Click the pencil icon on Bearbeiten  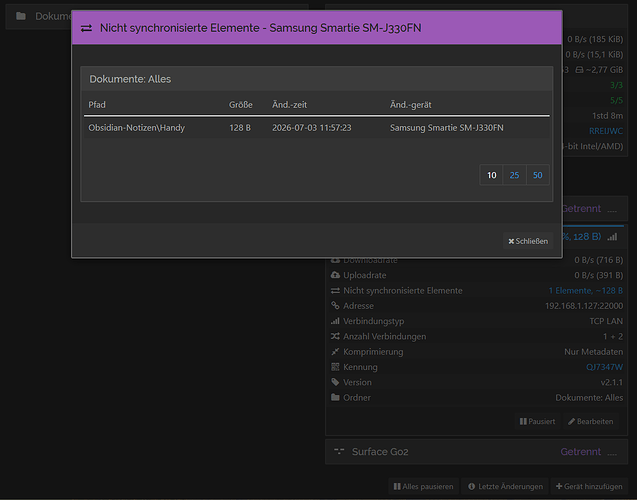[x=572, y=421]
